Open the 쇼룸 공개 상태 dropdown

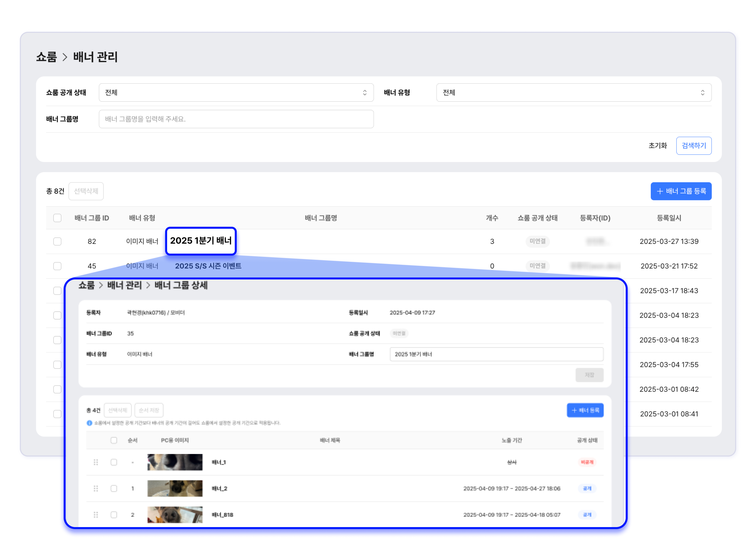click(236, 93)
